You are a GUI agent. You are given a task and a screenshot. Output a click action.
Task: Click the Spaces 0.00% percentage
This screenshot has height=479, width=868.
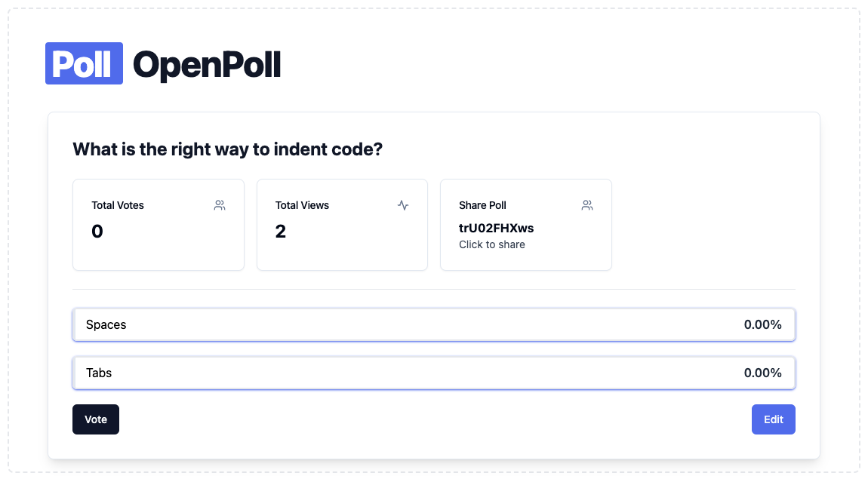click(763, 324)
